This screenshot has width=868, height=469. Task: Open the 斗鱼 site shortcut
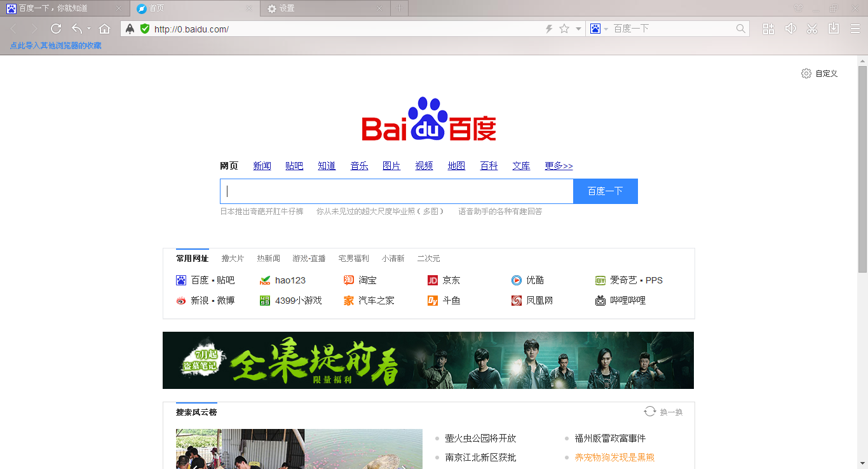point(444,301)
